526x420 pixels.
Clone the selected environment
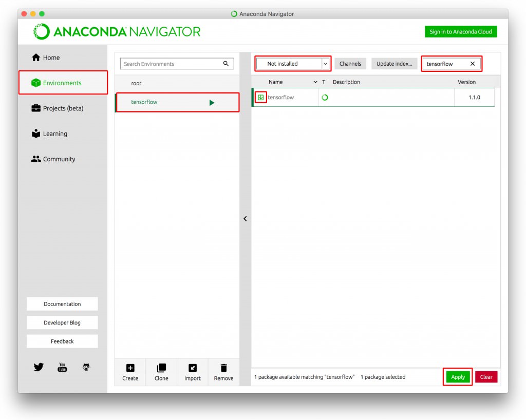pyautogui.click(x=161, y=372)
